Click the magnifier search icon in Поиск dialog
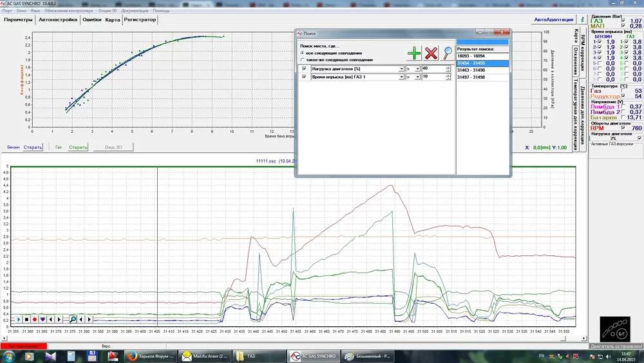 (447, 54)
